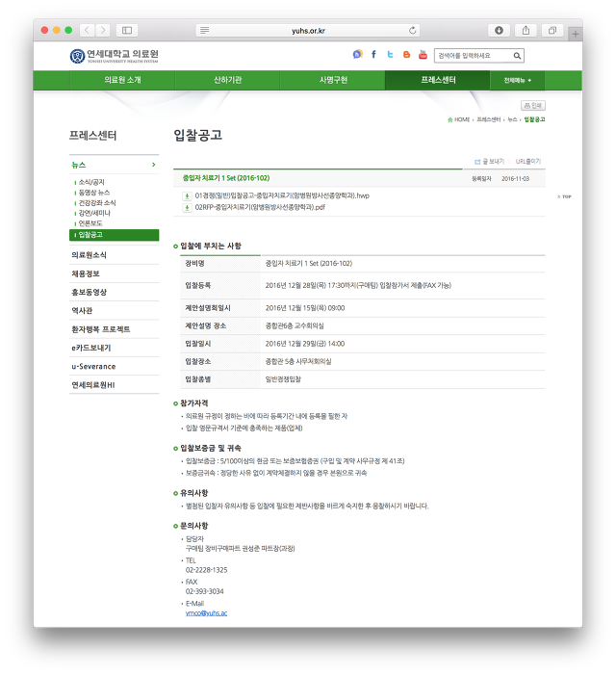
Task: Open the 사명구현 menu
Action: [x=333, y=80]
